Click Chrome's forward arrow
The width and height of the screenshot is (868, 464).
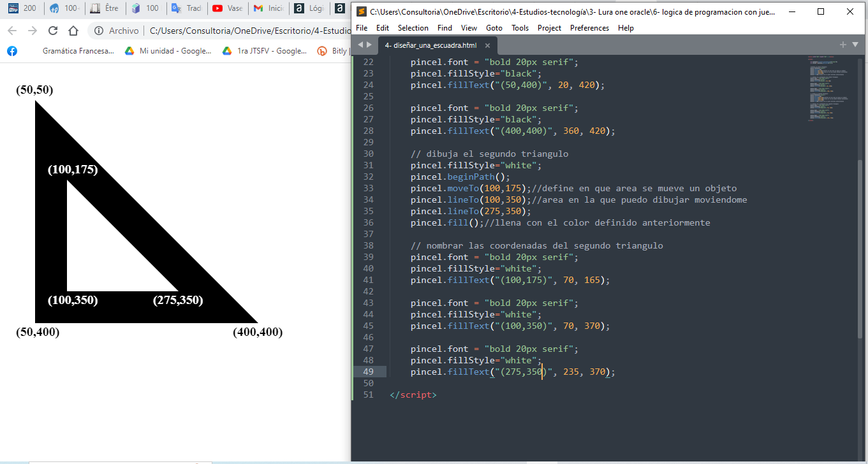point(33,31)
